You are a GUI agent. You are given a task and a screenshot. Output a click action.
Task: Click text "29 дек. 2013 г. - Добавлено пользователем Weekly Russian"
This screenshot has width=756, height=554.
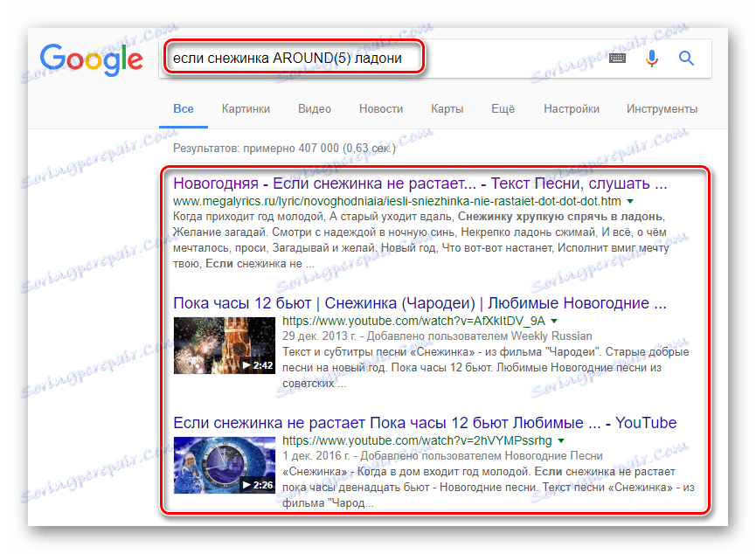[437, 336]
